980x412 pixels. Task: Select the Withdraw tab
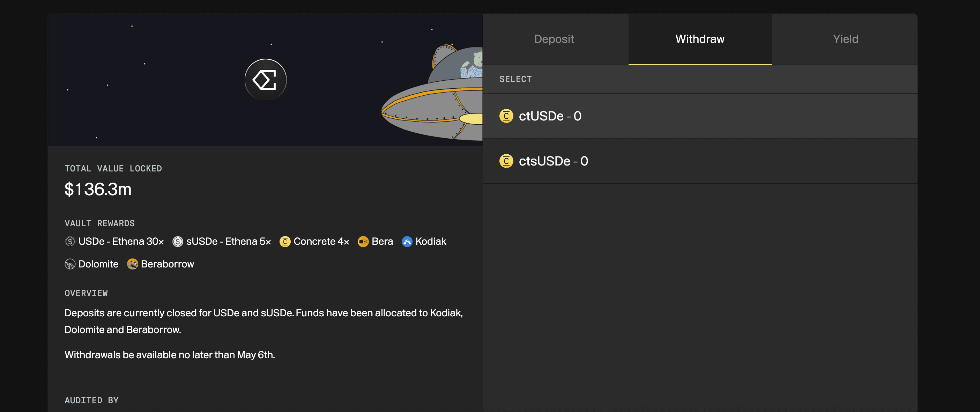700,39
